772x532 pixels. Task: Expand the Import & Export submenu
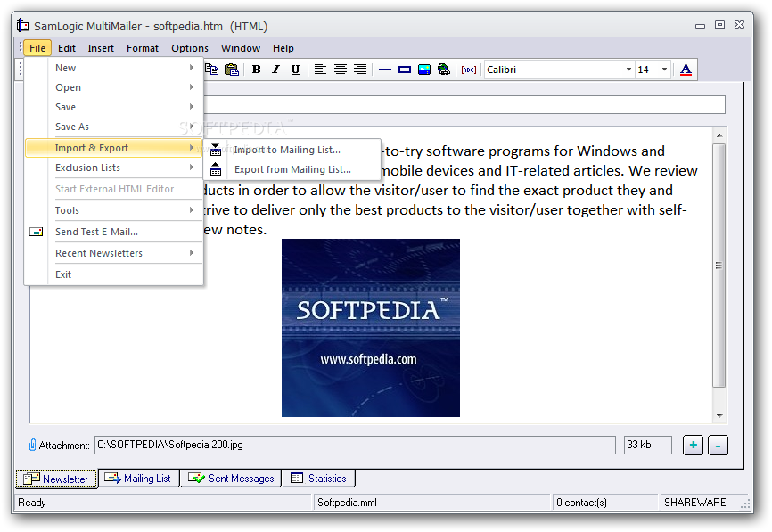click(x=114, y=148)
